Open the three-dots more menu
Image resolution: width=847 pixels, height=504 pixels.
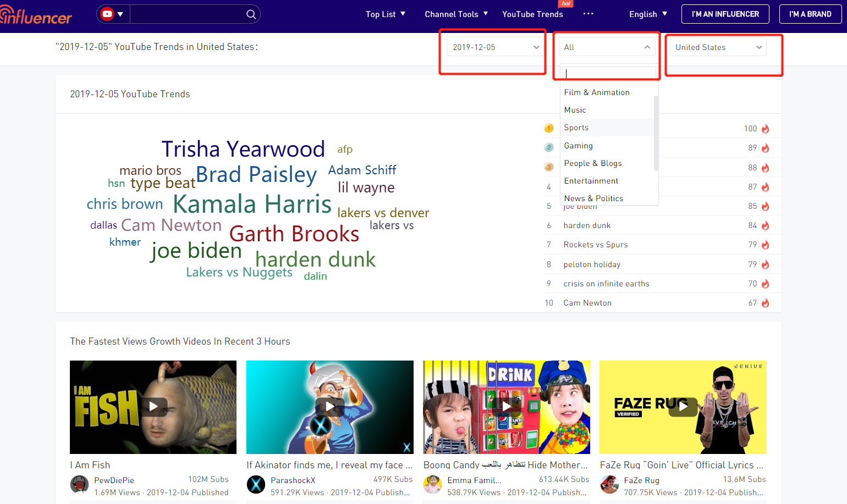coord(588,14)
